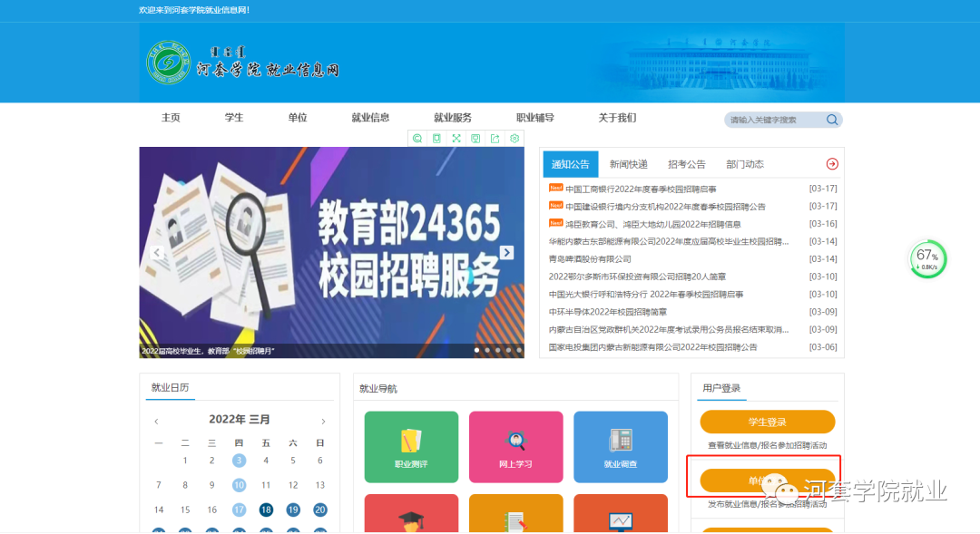
Task: Open the 单位 menu item
Action: [298, 118]
